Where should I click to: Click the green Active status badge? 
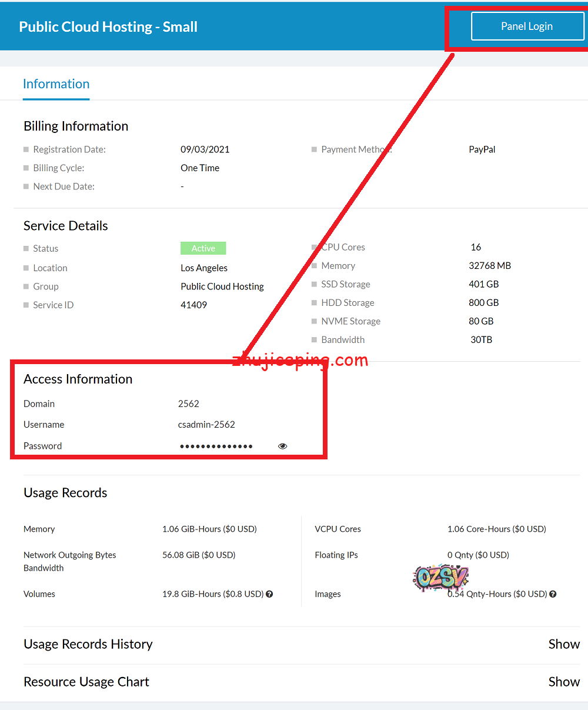203,249
